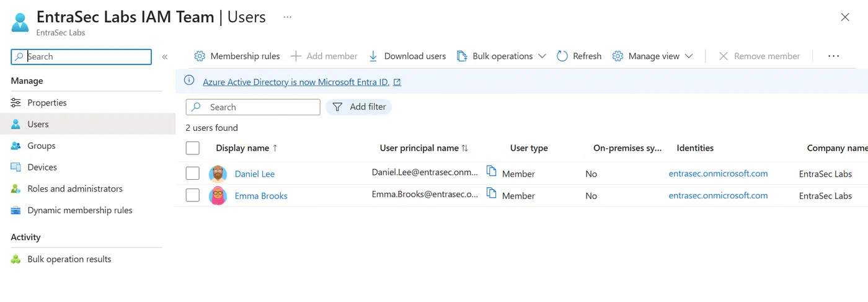Image resolution: width=868 pixels, height=302 pixels.
Task: Click the '2 users found' text
Action: point(211,128)
